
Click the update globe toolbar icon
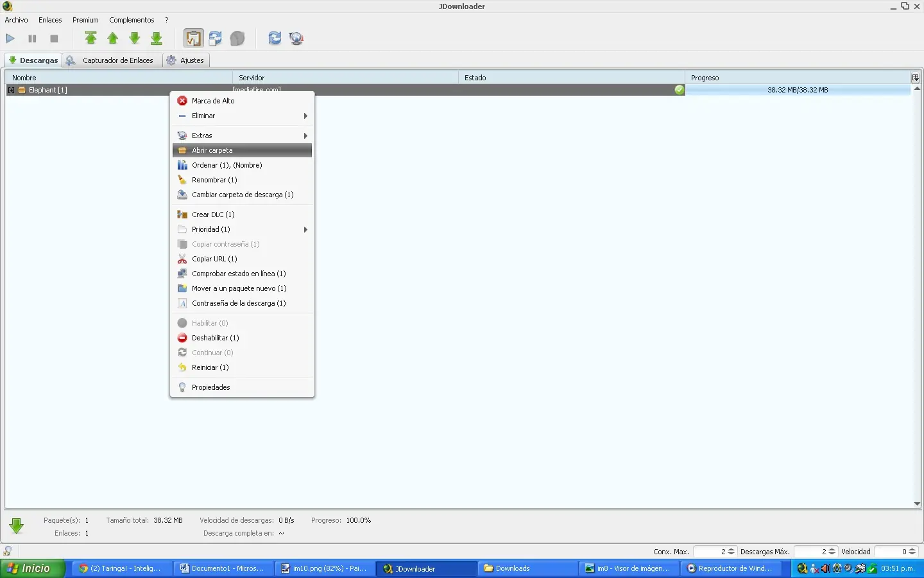click(296, 39)
